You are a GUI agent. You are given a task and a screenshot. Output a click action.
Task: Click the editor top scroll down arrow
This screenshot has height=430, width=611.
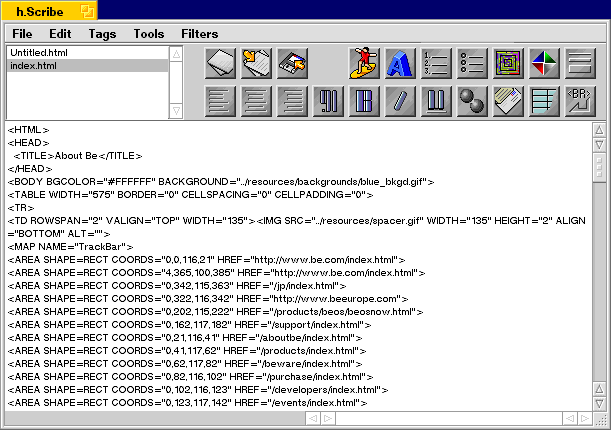click(599, 145)
